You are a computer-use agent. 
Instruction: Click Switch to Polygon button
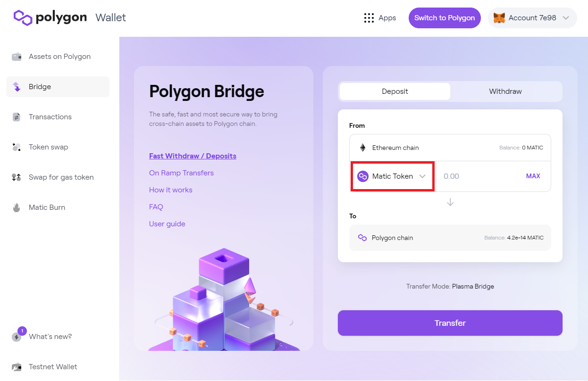[x=445, y=18]
